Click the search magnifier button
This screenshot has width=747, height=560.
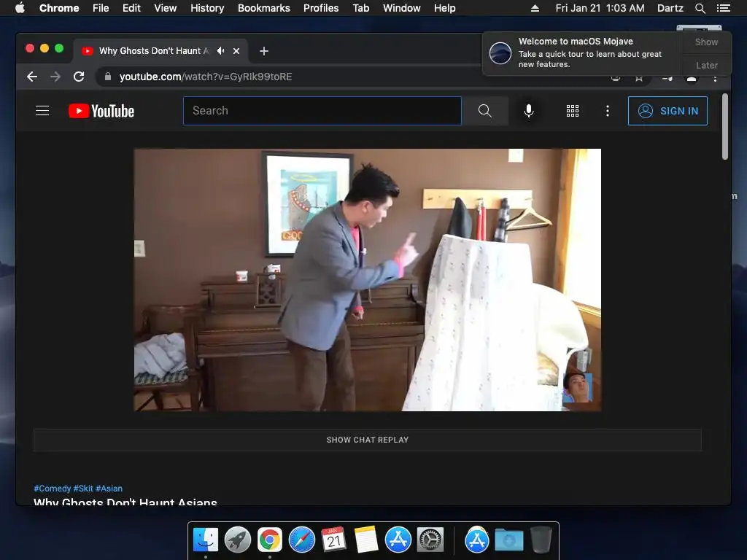click(x=484, y=111)
